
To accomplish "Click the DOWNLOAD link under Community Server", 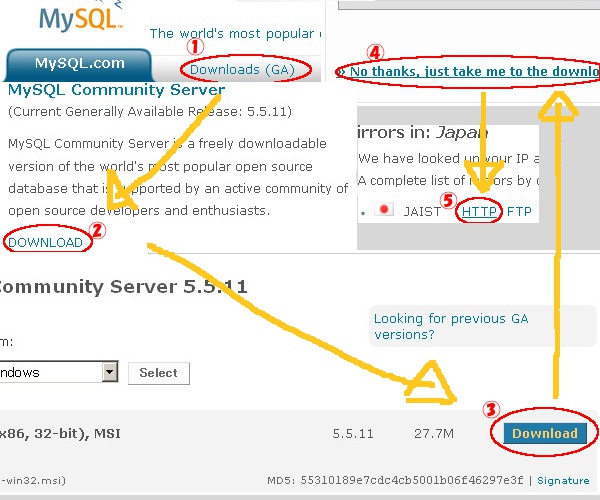I will (x=45, y=243).
